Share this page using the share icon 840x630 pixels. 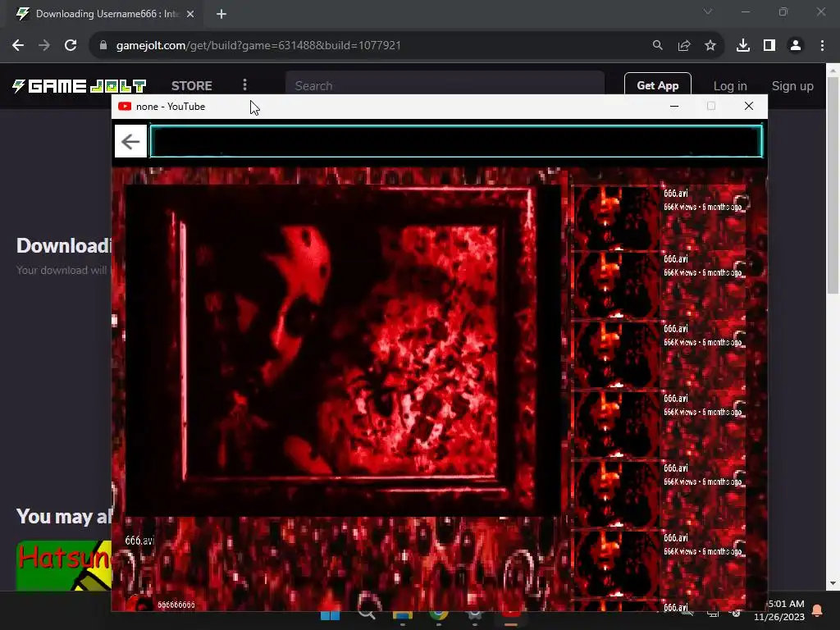tap(684, 46)
